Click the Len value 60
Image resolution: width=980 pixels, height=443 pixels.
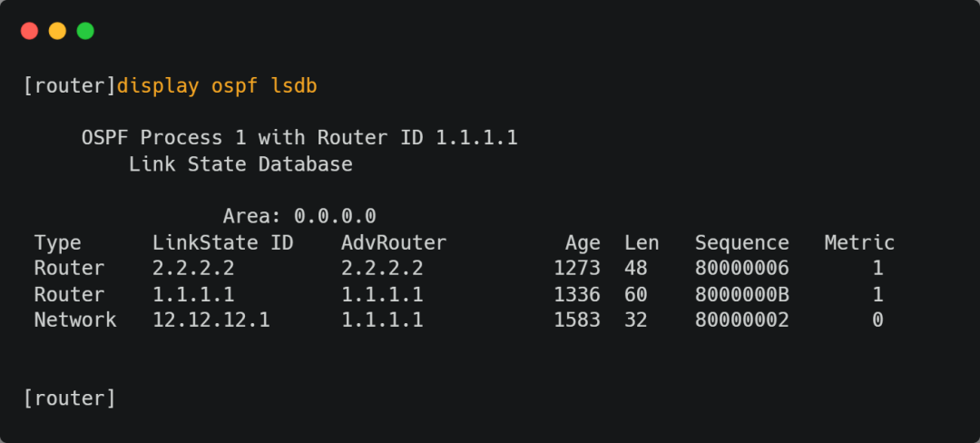(x=635, y=294)
